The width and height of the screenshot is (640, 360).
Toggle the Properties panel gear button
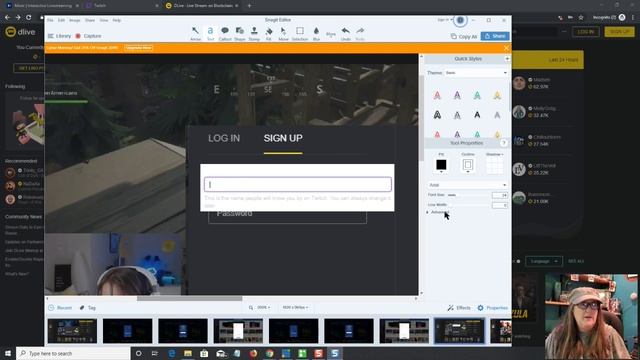click(493, 308)
